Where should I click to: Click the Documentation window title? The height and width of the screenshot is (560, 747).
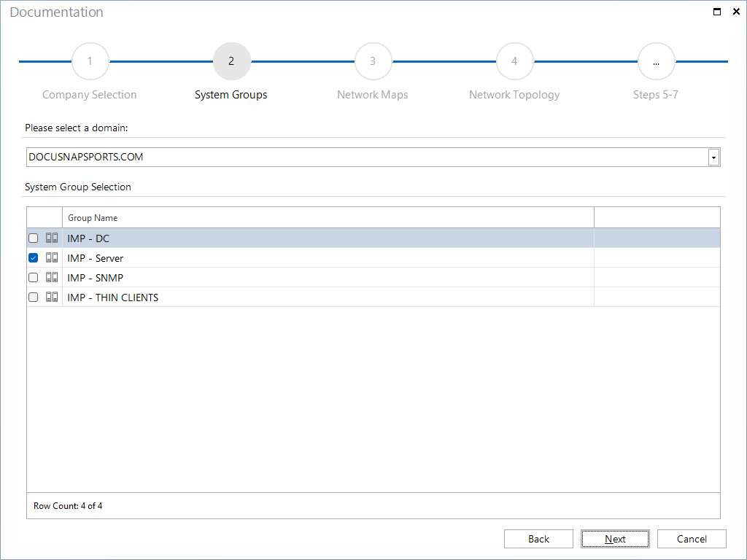pyautogui.click(x=56, y=12)
